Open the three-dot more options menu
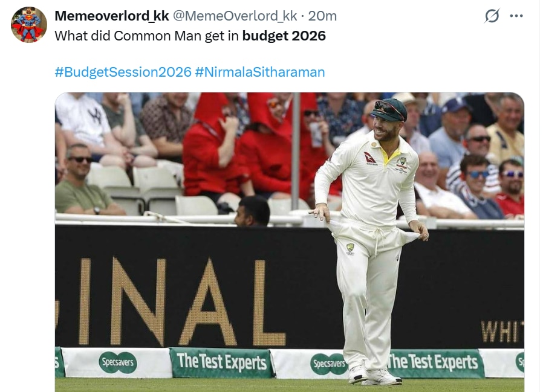This screenshot has width=543, height=392. coord(516,16)
